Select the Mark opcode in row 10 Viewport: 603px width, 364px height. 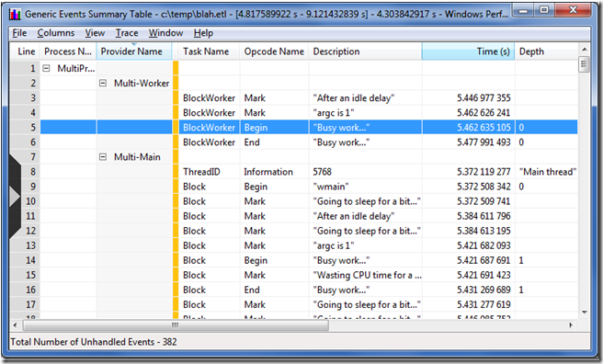[x=255, y=201]
